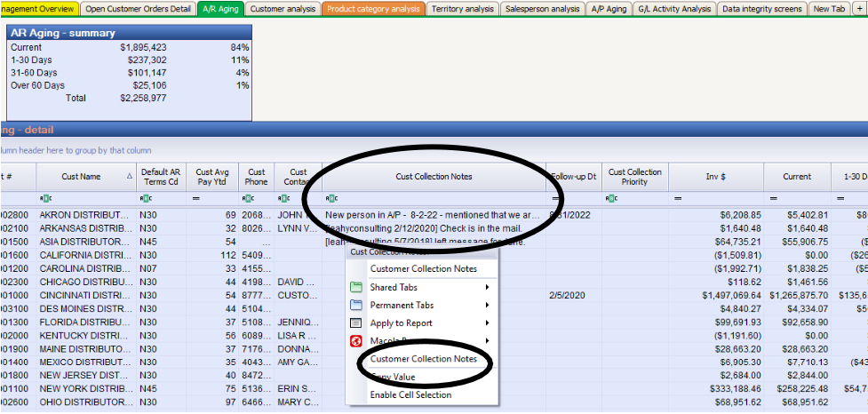The width and height of the screenshot is (868, 414).
Task: Click the text filter icon under Cust Phone
Action: click(246, 198)
